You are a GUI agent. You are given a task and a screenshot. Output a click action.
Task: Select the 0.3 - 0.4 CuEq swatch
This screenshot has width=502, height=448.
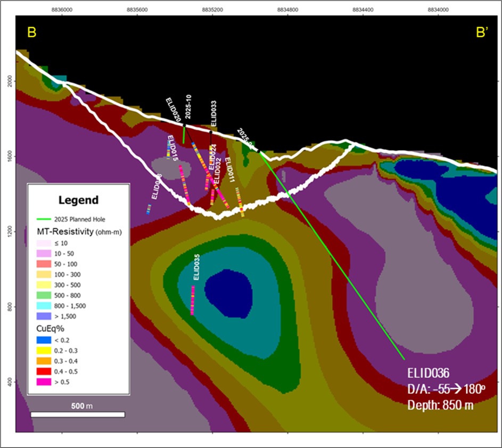(44, 361)
